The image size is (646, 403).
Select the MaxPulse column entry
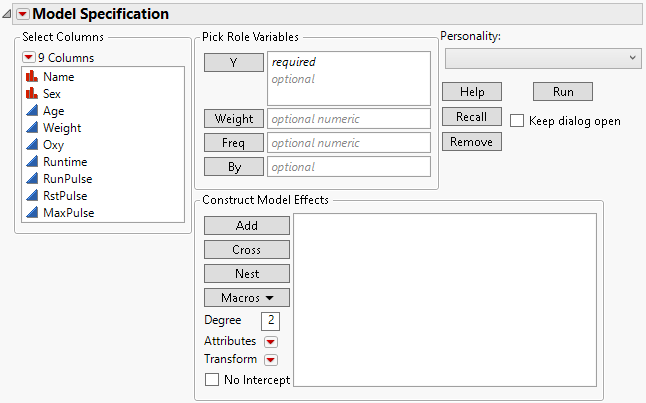pos(69,213)
